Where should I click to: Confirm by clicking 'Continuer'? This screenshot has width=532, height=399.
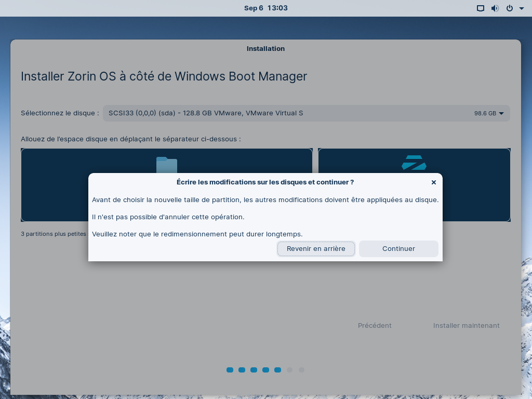pyautogui.click(x=398, y=249)
